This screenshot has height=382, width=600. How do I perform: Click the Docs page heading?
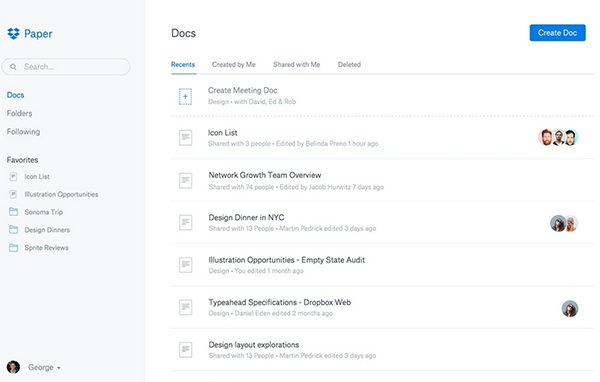(x=184, y=33)
